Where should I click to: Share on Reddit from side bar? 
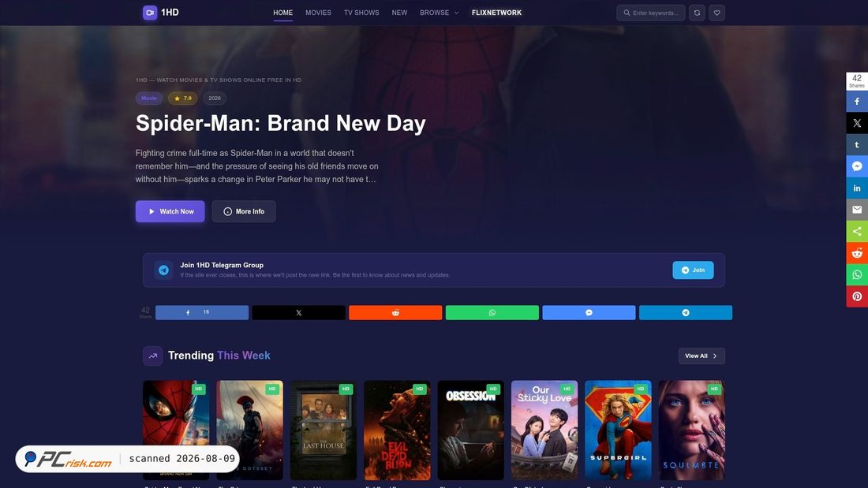(857, 253)
